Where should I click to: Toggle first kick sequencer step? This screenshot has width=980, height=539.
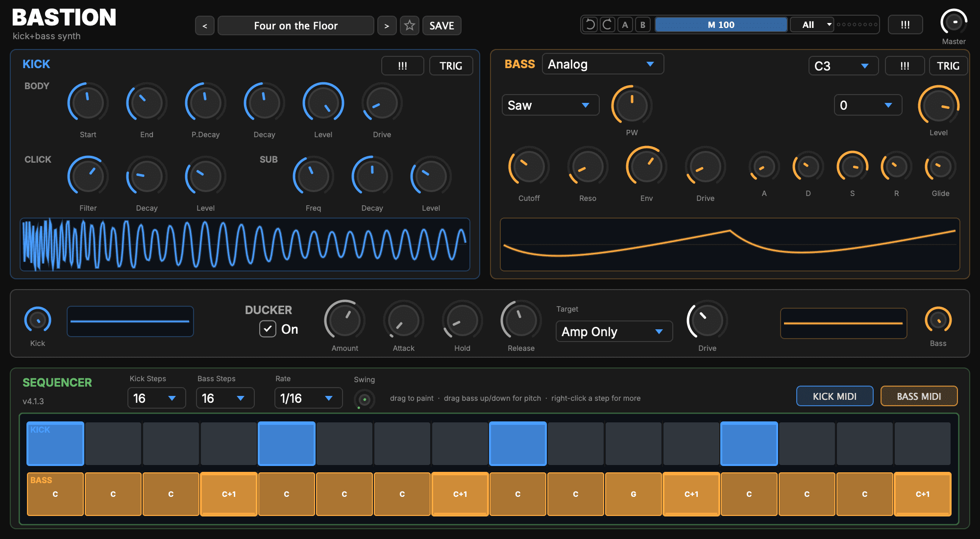(55, 443)
